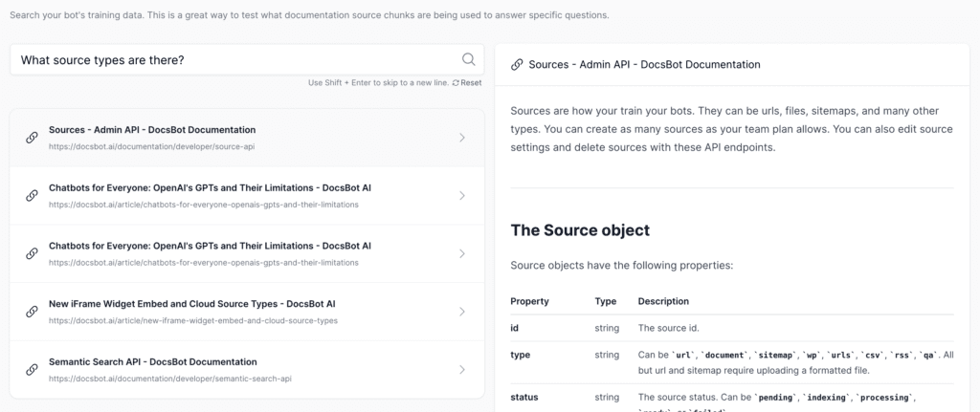Click link icon beside Sources - Admin API result
Image resolution: width=980 pixels, height=412 pixels.
pyautogui.click(x=32, y=138)
